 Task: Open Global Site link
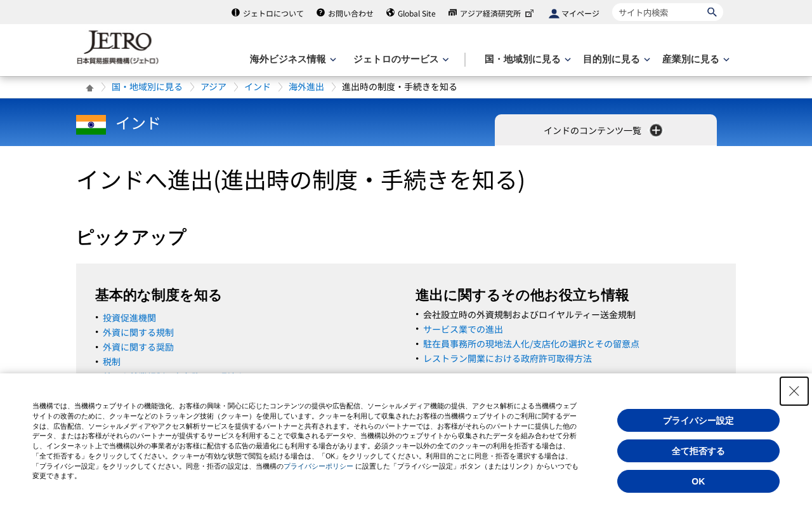click(410, 13)
